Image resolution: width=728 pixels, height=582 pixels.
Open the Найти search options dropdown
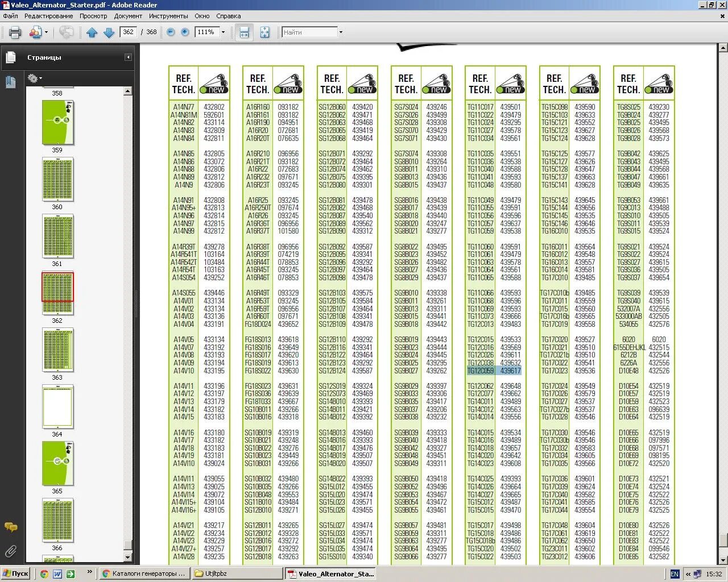(x=341, y=32)
